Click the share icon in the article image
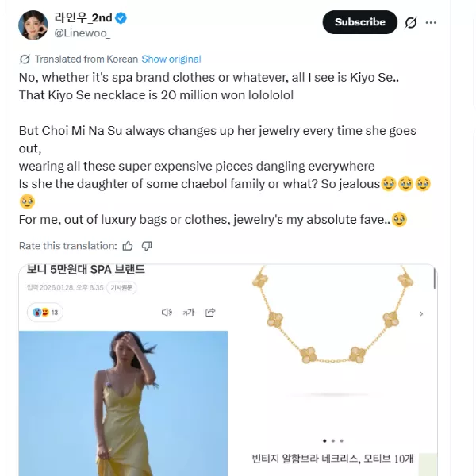 tap(212, 313)
